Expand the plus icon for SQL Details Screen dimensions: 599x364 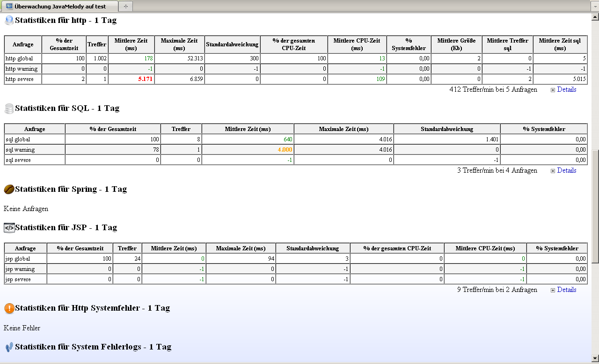[553, 171]
